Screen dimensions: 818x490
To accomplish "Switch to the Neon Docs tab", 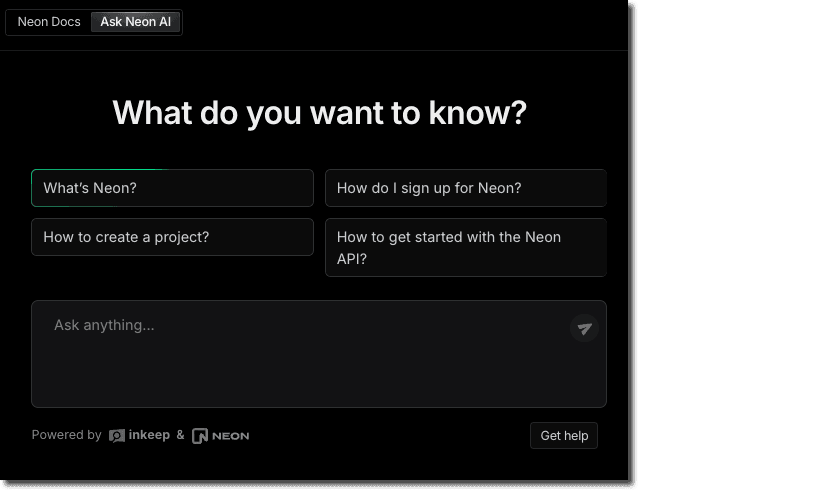I will [49, 22].
